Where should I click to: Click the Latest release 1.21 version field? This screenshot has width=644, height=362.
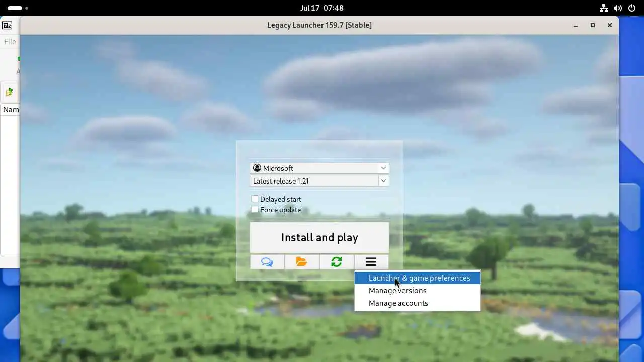[314, 181]
